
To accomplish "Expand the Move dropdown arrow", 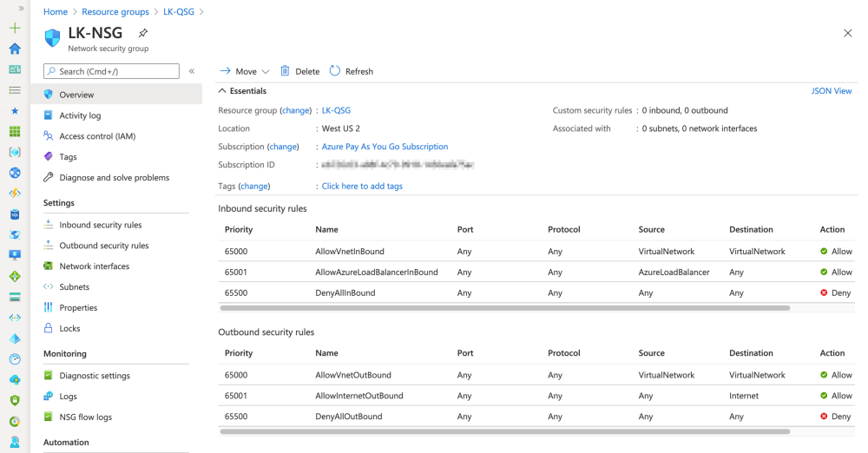I will (x=266, y=72).
